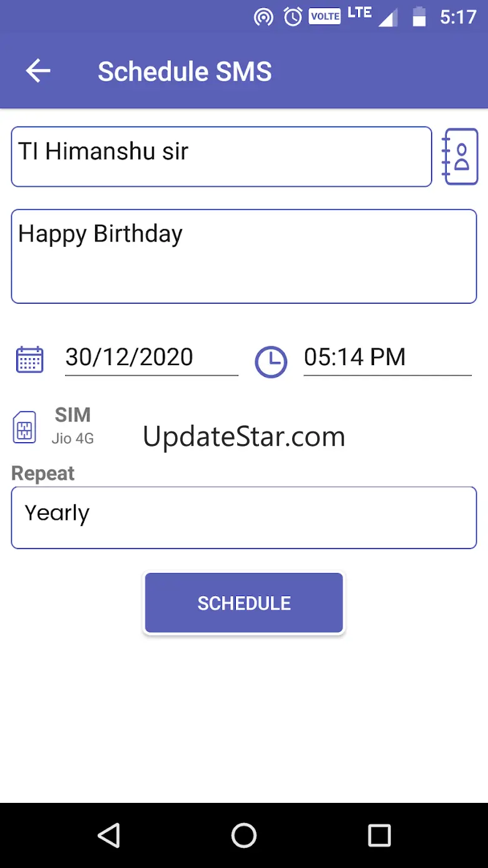
Task: Open date picker showing 30/12/2020
Action: (151, 358)
